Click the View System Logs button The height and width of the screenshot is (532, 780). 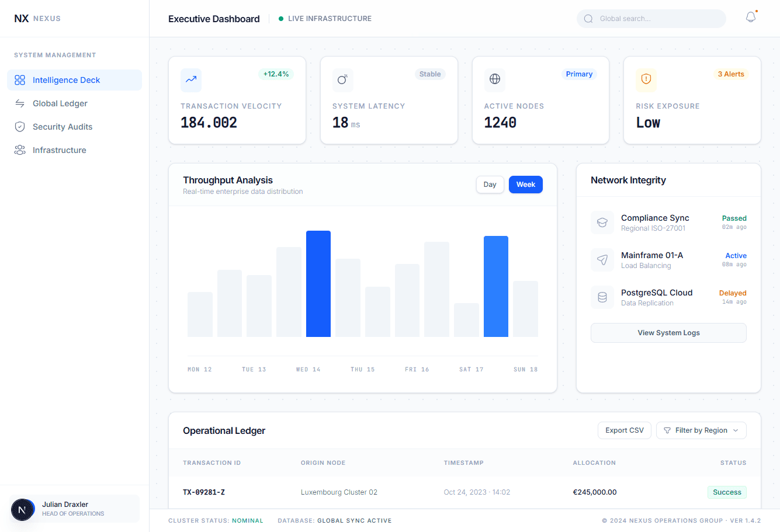668,332
